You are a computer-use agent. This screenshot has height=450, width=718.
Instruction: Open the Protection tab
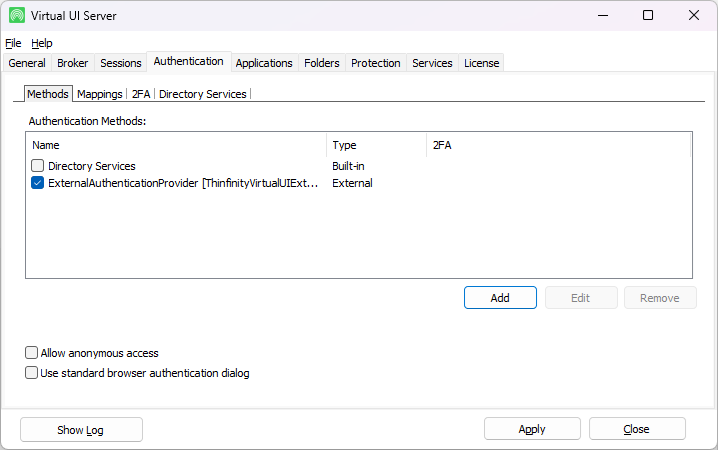click(376, 63)
